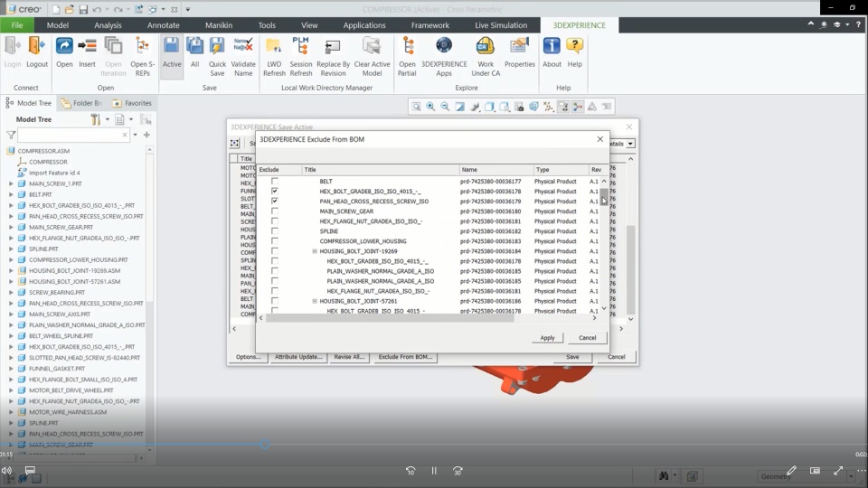
Task: Open the Details dropdown in Save Active dialog
Action: pyautogui.click(x=630, y=144)
